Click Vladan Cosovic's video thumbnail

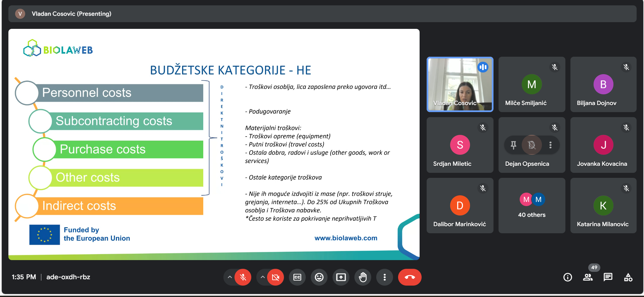pyautogui.click(x=460, y=84)
